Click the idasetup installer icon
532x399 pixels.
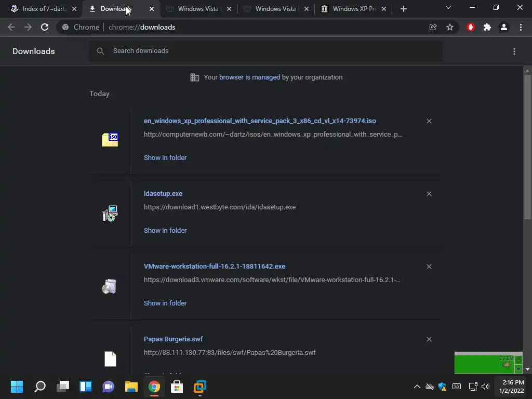pos(110,213)
